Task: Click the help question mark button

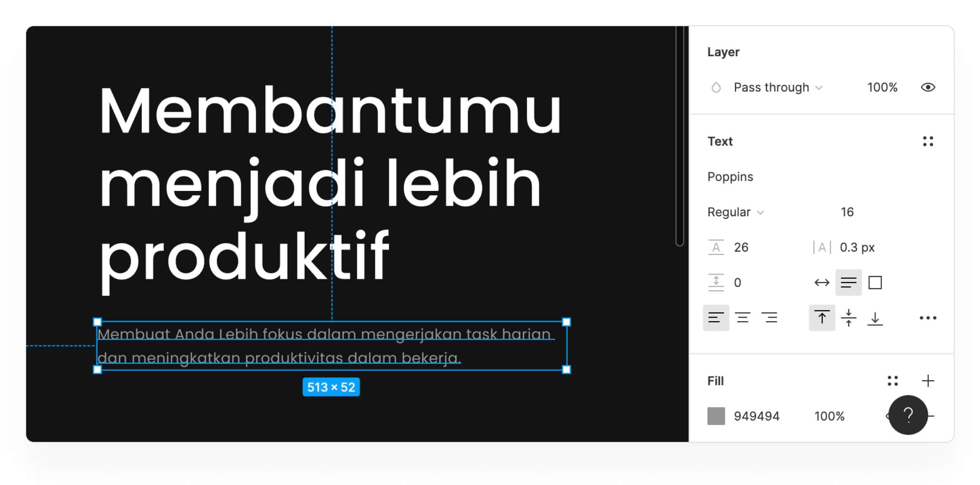Action: [908, 415]
